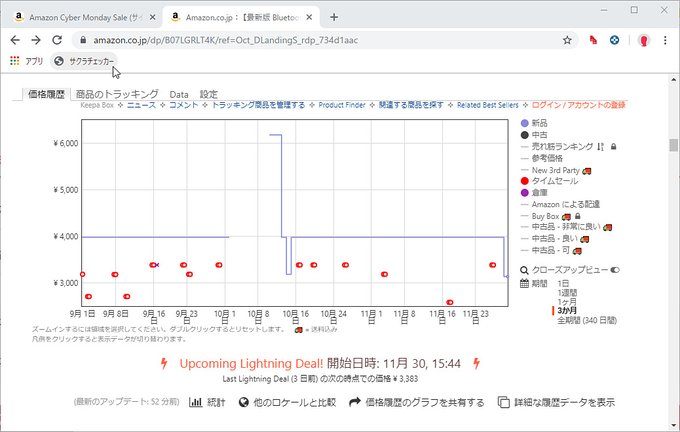Switch to 商品のトラッキング tab

pos(117,94)
